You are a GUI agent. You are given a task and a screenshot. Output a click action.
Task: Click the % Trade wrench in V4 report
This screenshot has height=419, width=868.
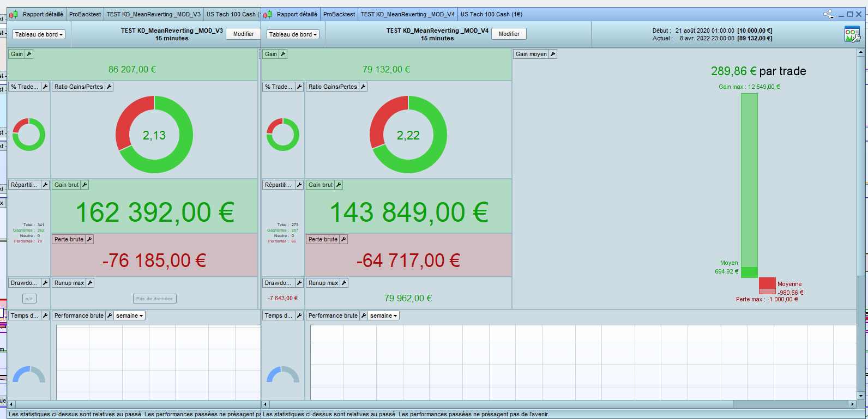click(x=299, y=87)
